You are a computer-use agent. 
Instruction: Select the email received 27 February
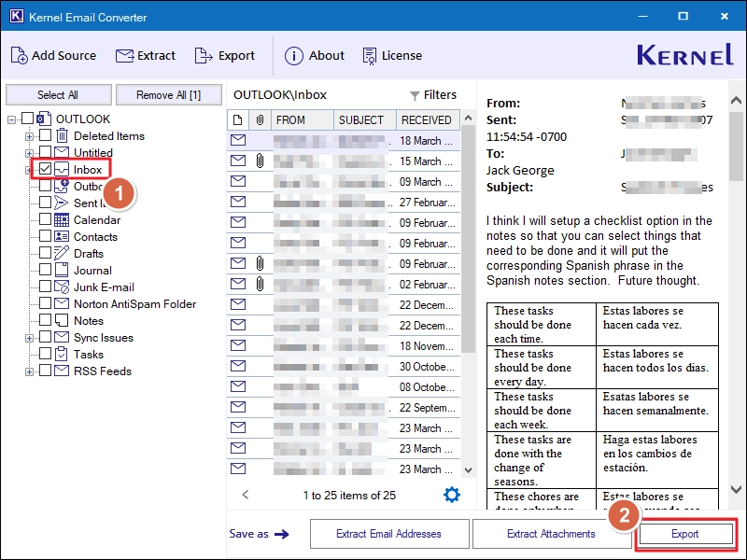[x=344, y=202]
